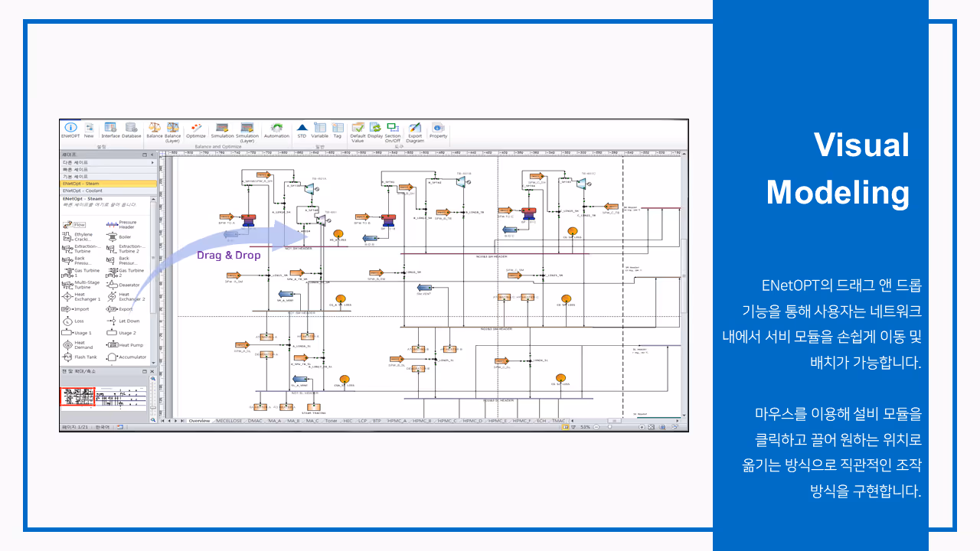Run the Balance (Layer) tool

[172, 132]
